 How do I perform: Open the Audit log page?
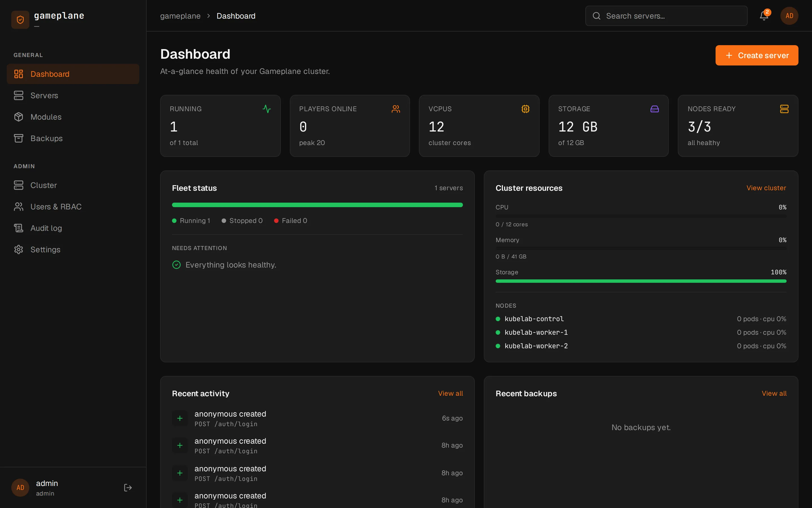(x=73, y=228)
